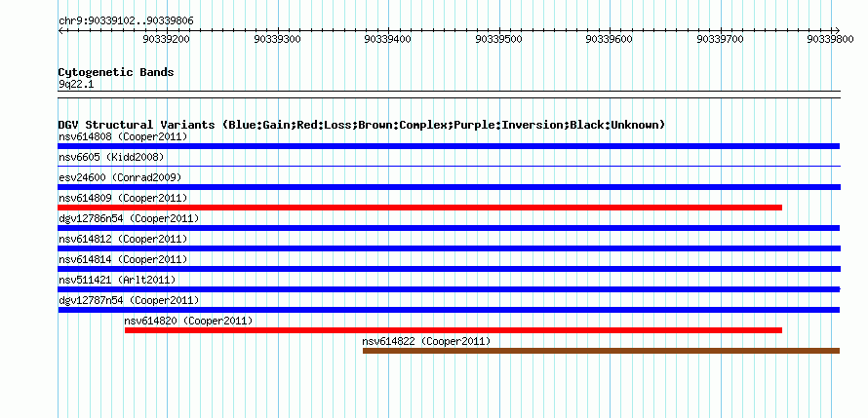Select the dgv12786n54 blue gain bar
This screenshot has width=868, height=418.
coord(449,228)
